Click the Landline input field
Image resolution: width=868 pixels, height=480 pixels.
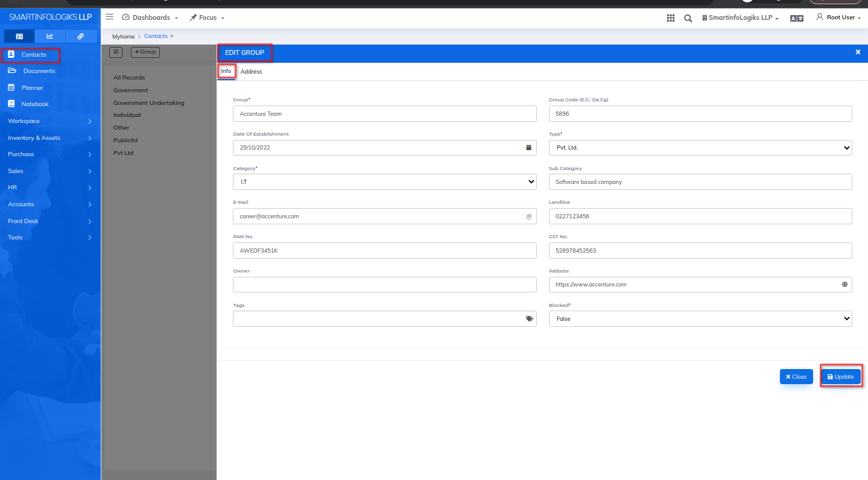700,216
